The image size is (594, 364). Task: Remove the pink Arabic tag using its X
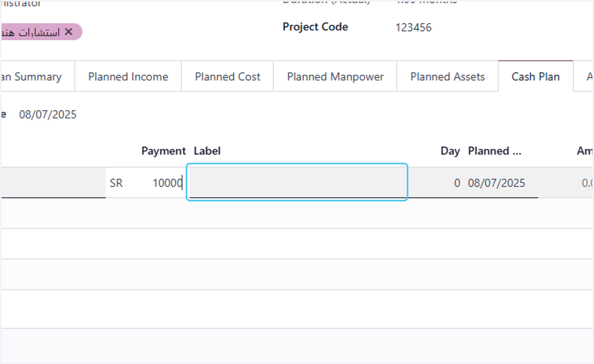click(68, 32)
